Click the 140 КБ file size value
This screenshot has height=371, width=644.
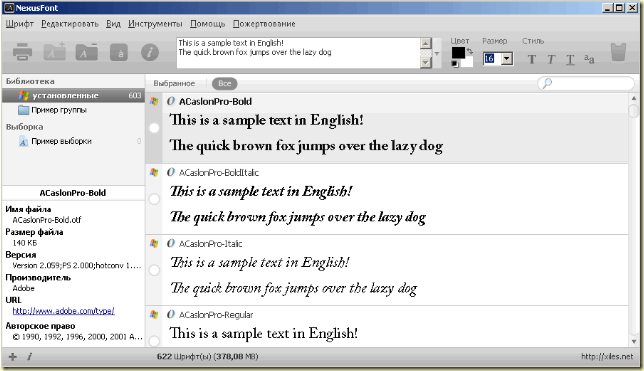[x=25, y=243]
